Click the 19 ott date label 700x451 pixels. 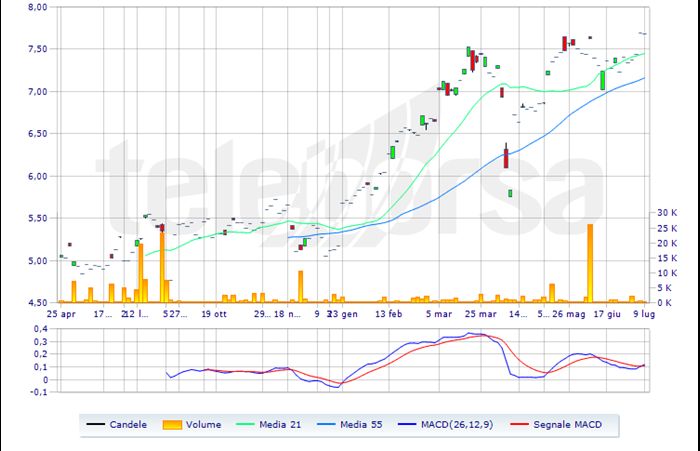click(214, 314)
